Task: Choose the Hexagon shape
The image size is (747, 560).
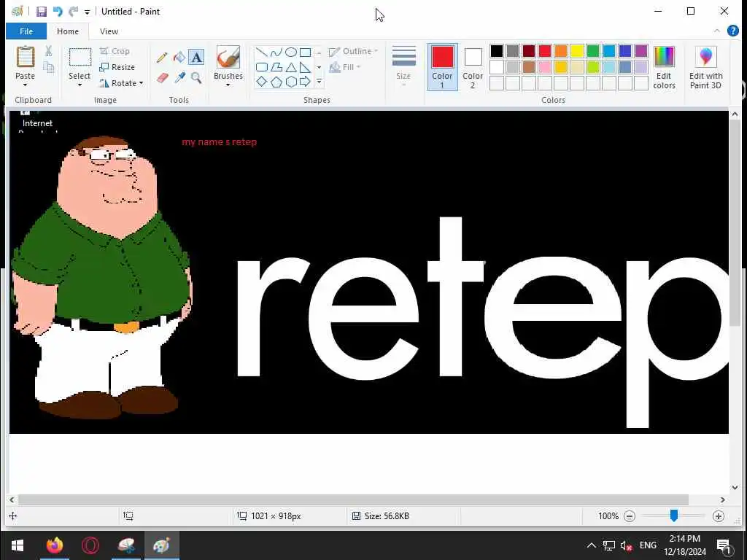Action: [x=291, y=82]
